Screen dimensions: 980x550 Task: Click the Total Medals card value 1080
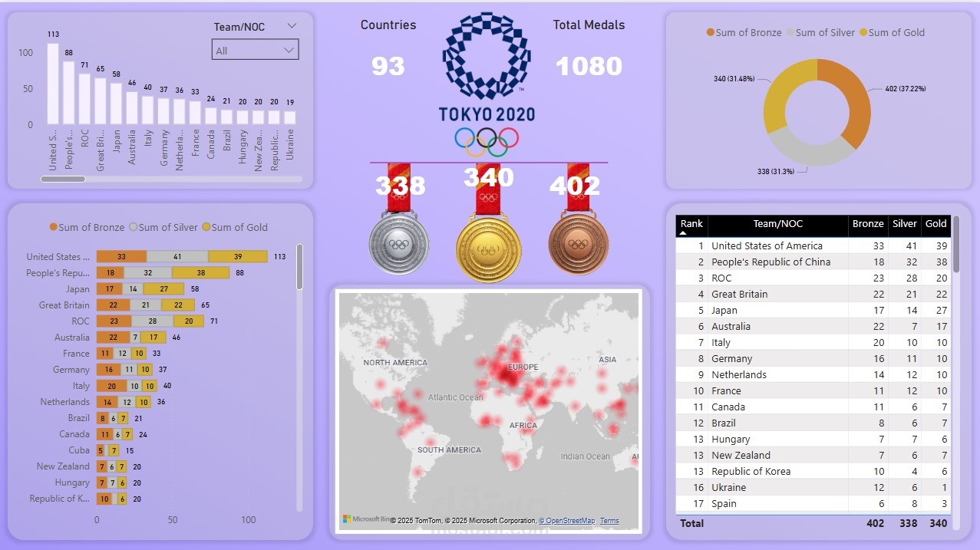589,66
